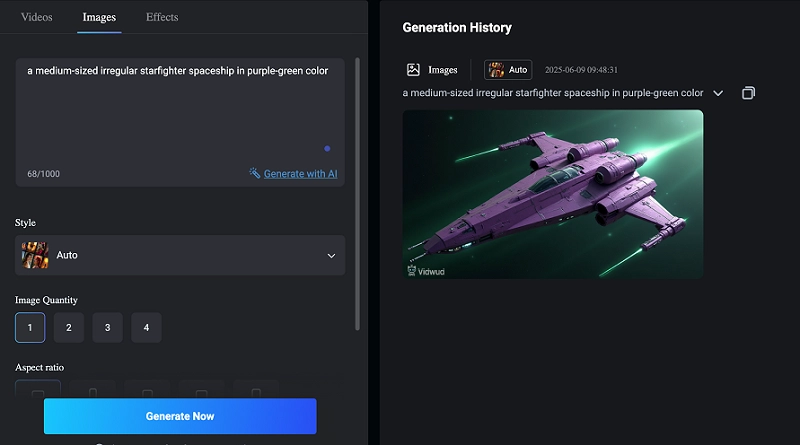The height and width of the screenshot is (445, 800).
Task: Copy the prompt using the copy icon
Action: tap(748, 93)
